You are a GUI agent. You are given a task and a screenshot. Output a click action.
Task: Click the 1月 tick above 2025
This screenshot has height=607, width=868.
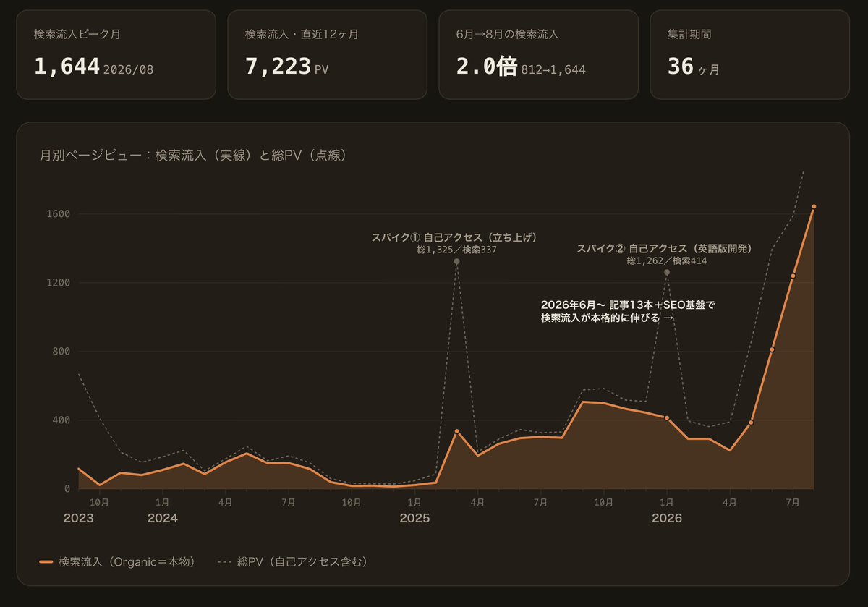[414, 501]
